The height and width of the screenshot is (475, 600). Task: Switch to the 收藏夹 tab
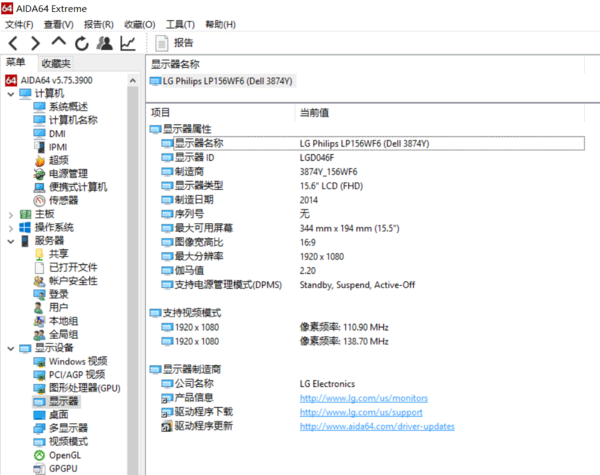[56, 64]
